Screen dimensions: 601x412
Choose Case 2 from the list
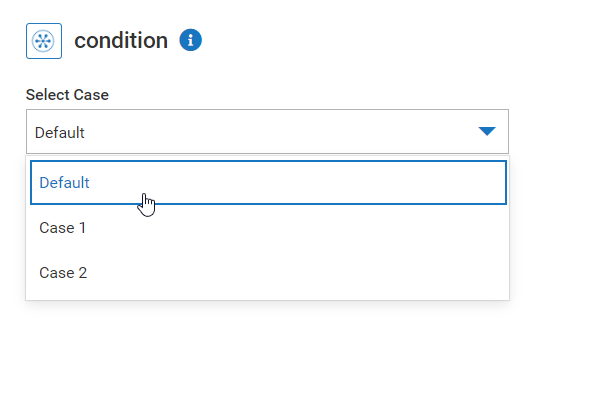pos(268,273)
